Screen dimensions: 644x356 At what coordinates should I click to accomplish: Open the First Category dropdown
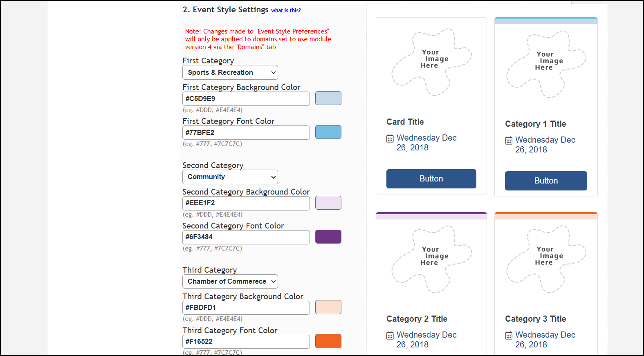pyautogui.click(x=230, y=73)
